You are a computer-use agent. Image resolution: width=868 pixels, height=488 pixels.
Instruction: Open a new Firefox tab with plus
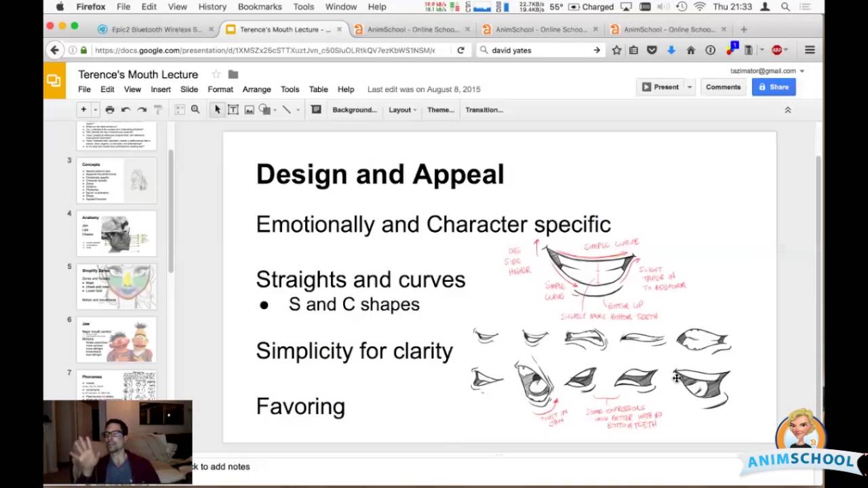[743, 30]
